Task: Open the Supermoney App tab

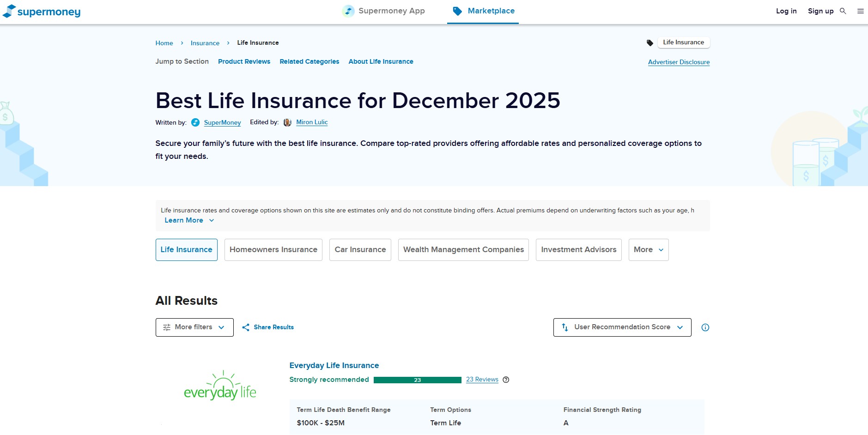Action: pyautogui.click(x=383, y=11)
